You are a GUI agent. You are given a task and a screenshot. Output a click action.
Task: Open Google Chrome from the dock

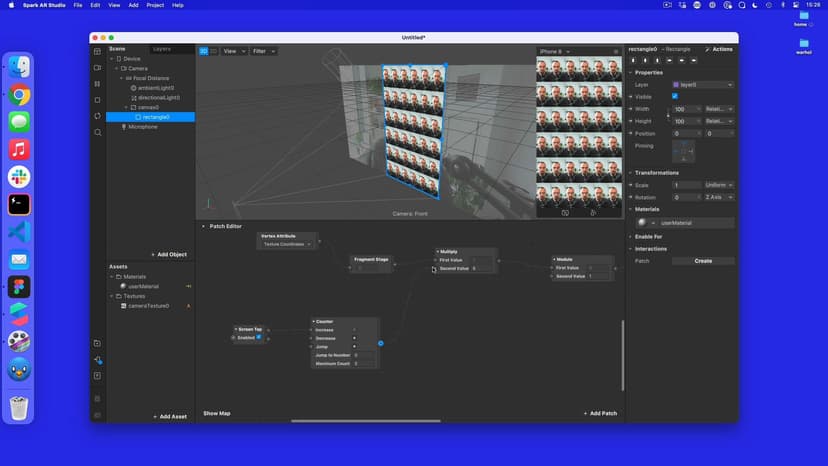point(19,95)
